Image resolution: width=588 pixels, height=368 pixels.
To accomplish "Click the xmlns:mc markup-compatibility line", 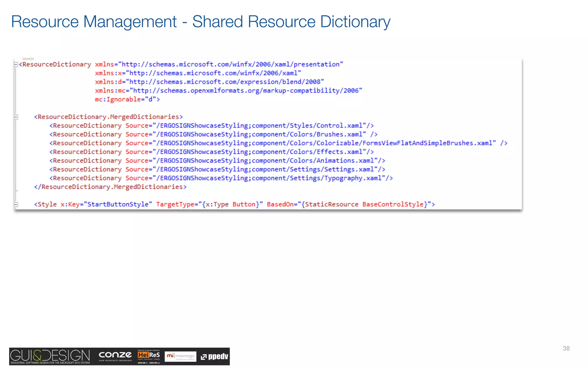I will coord(229,91).
